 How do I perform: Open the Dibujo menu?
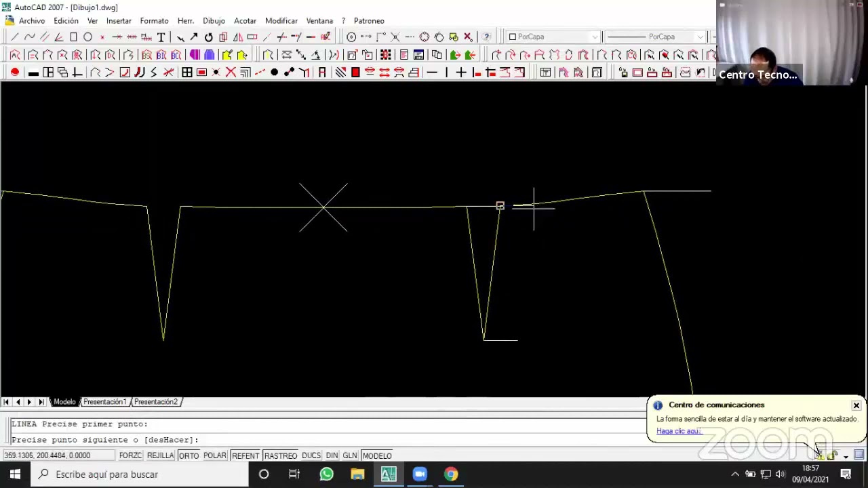[214, 21]
